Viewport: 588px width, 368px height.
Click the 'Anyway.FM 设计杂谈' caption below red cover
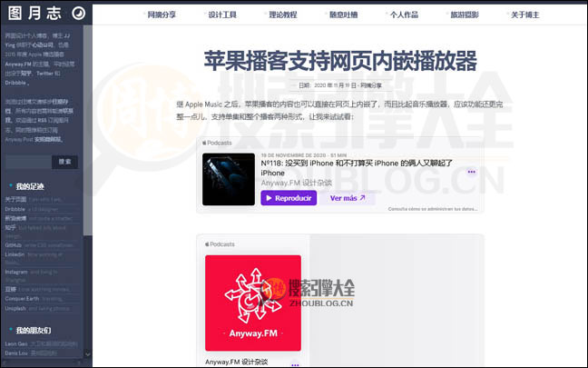click(x=236, y=362)
